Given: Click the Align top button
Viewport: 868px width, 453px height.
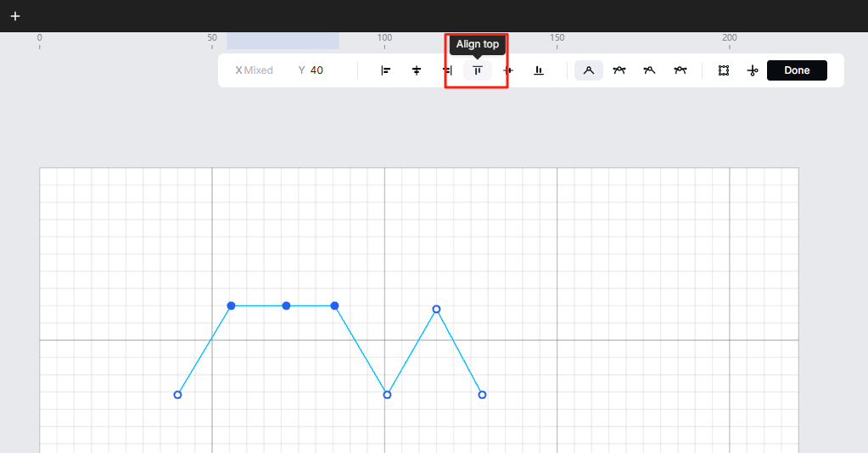Looking at the screenshot, I should click(x=477, y=70).
